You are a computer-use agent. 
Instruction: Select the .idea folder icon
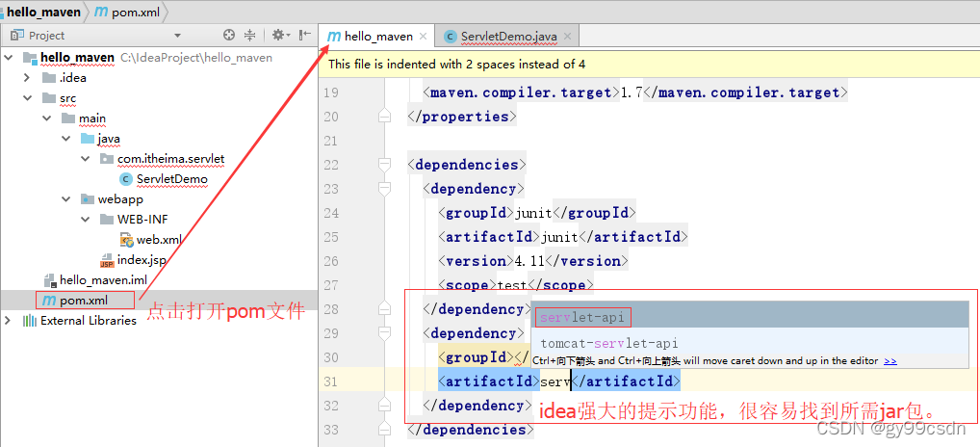click(48, 77)
